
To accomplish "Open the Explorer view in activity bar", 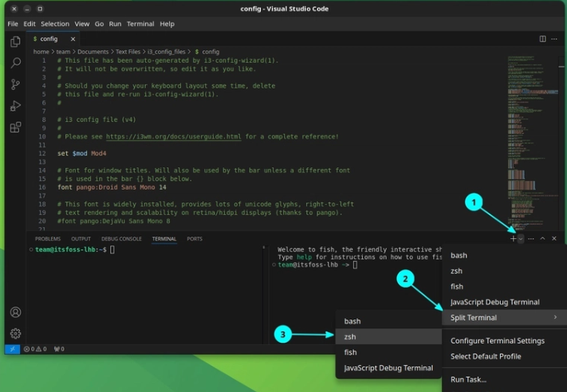I will point(15,41).
